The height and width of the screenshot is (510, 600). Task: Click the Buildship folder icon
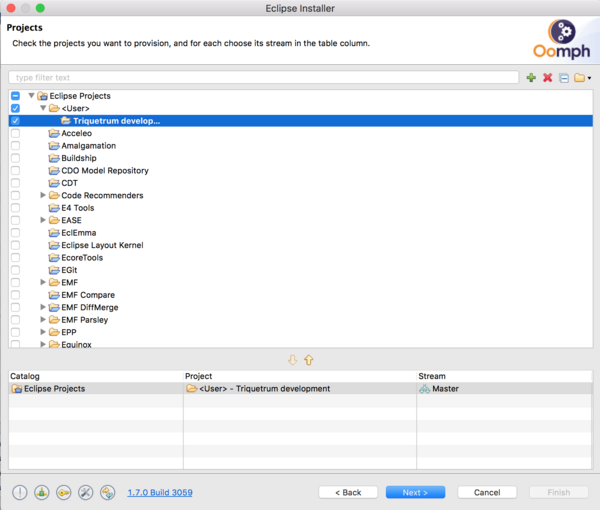click(54, 158)
